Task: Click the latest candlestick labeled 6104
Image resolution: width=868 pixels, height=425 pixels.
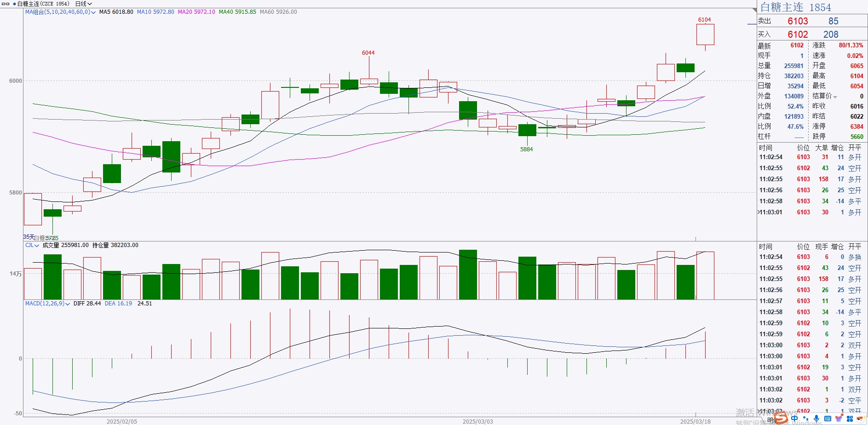Action: click(705, 34)
